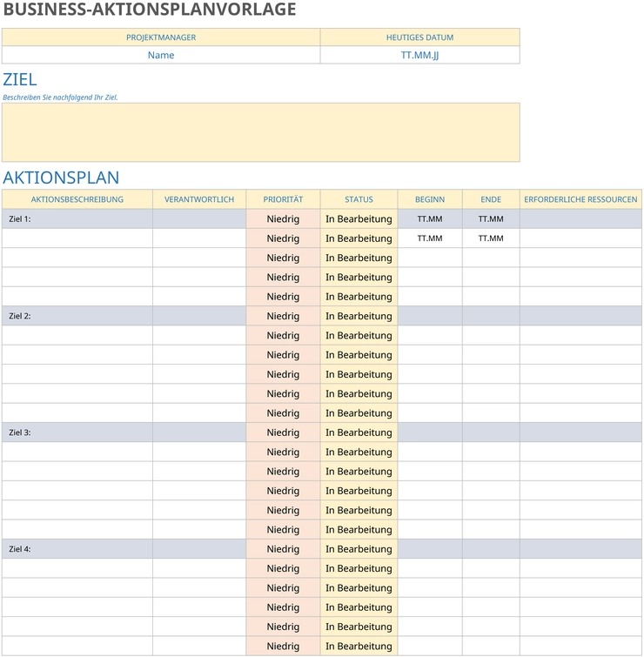This screenshot has width=644, height=657.
Task: Click the AKTIONSPLAN heading
Action: 61,178
